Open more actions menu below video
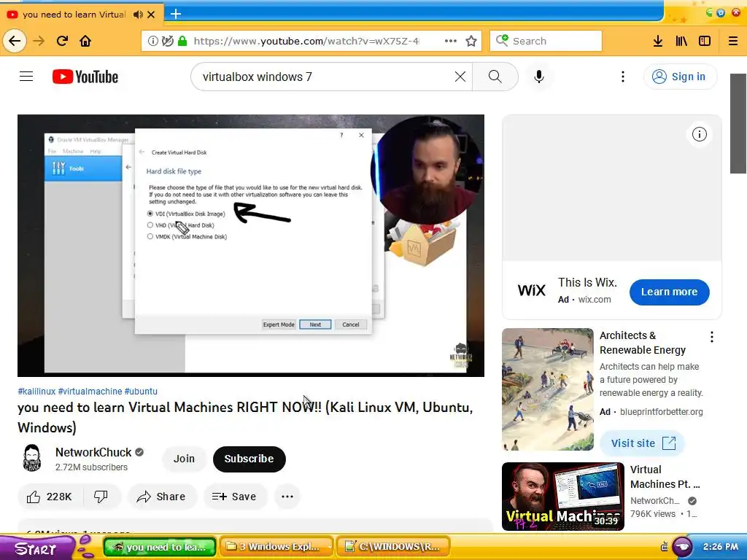 coord(287,497)
